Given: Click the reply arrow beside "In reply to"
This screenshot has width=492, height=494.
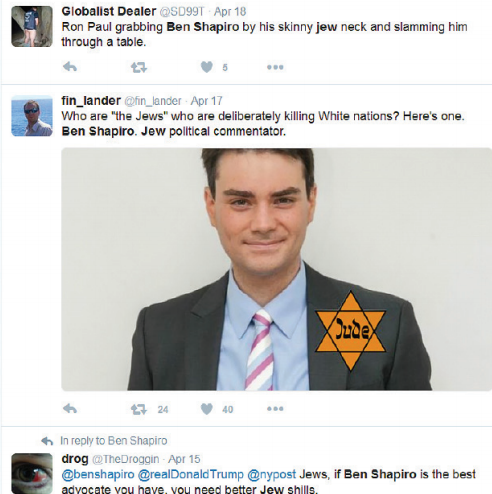Looking at the screenshot, I should [47, 441].
